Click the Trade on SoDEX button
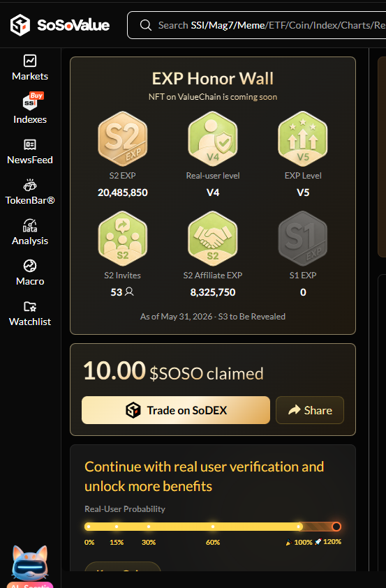Screen dimensions: 386x588 click(176, 410)
